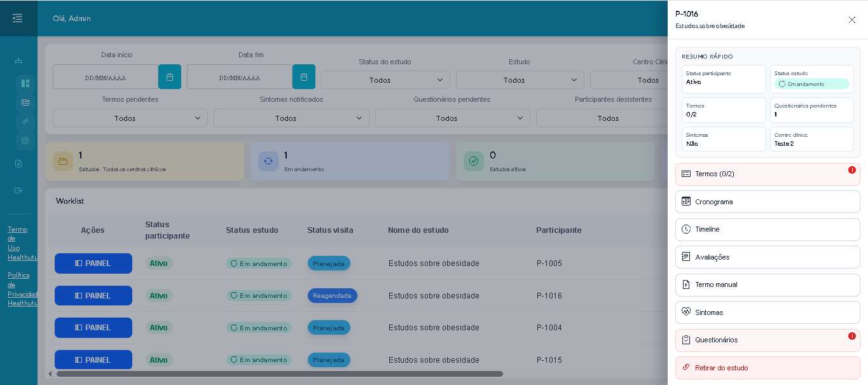The image size is (868, 385).
Task: Open the Questionários section
Action: [768, 340]
